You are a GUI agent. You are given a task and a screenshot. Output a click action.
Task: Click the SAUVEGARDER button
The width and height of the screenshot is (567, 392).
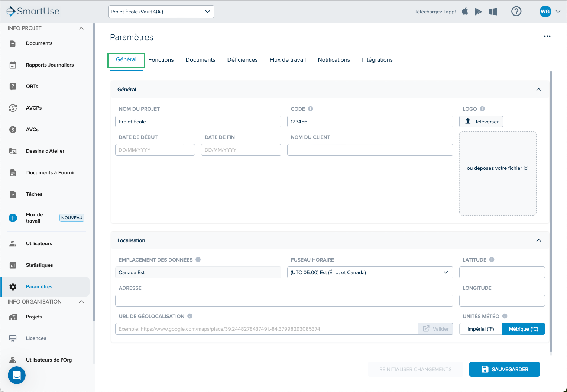(505, 369)
